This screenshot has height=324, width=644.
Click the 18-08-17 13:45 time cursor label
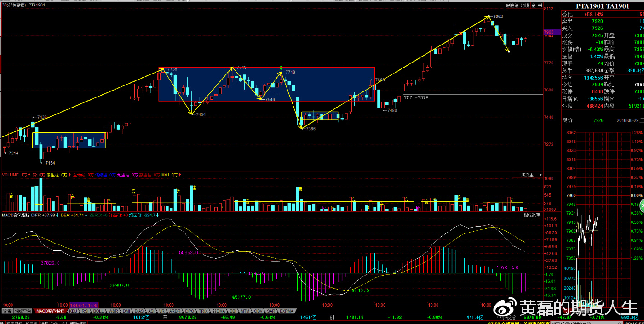point(84,305)
